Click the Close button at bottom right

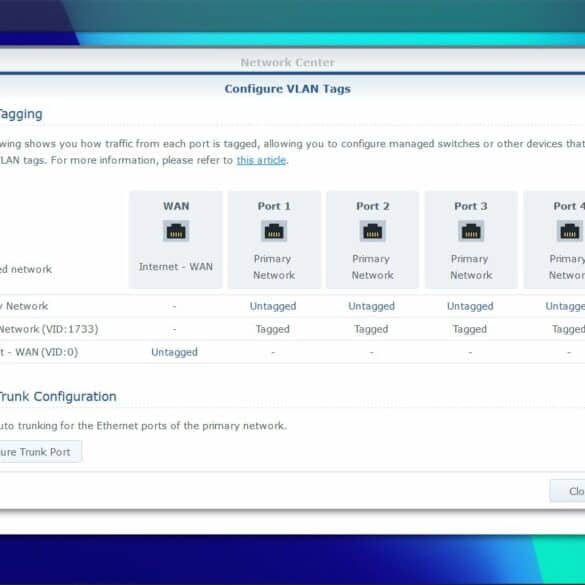click(x=567, y=491)
